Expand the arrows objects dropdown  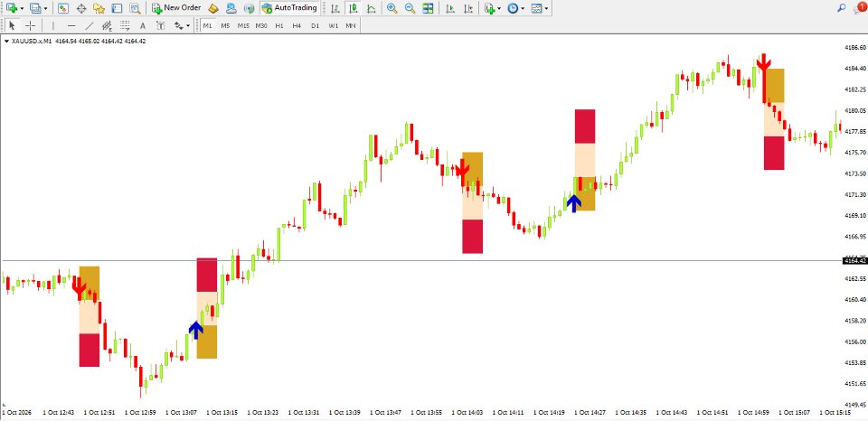[188, 25]
